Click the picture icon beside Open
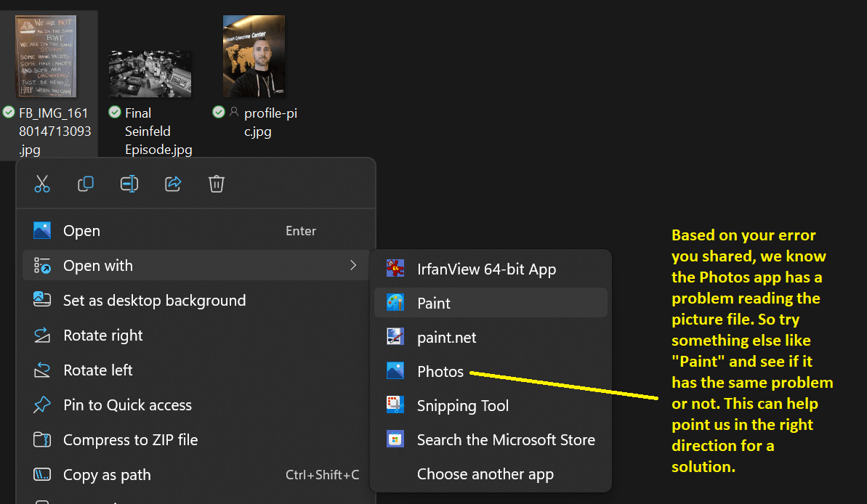This screenshot has height=504, width=867. 42,230
